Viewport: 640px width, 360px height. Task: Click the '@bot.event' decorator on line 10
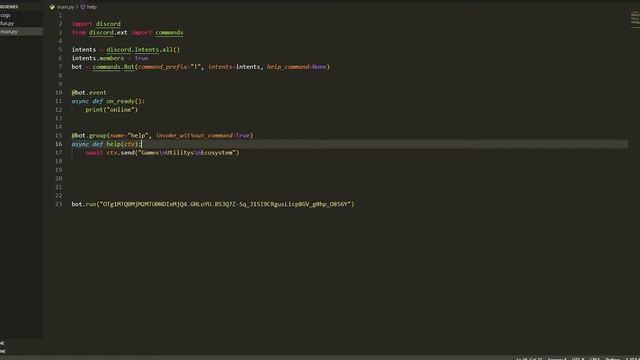[x=89, y=93]
